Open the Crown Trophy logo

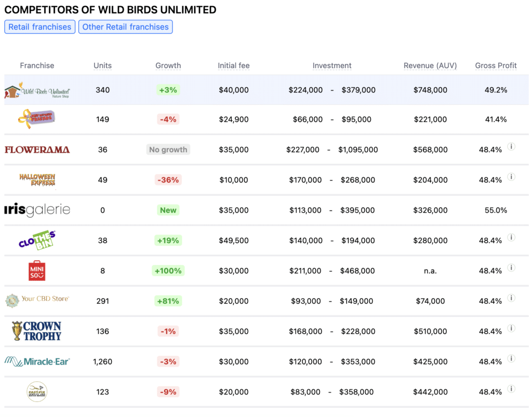pyautogui.click(x=37, y=331)
